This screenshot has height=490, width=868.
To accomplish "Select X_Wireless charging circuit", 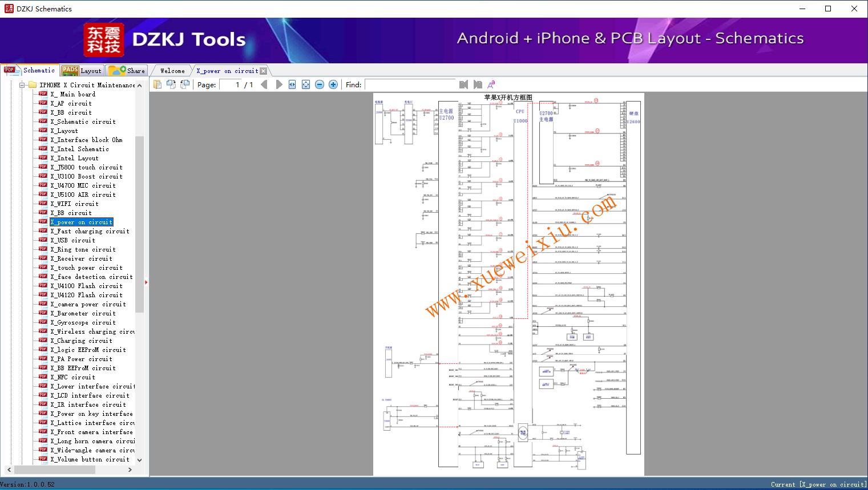I will click(92, 331).
